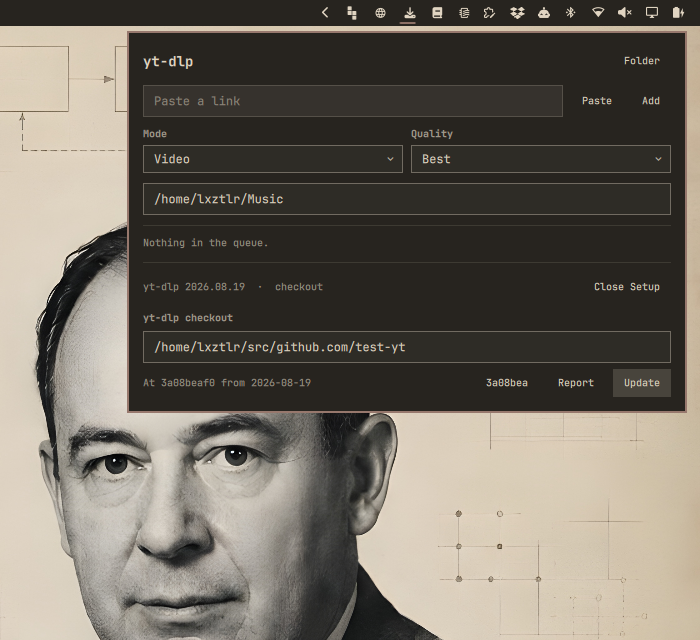
Task: Open the Quality dropdown showing Best
Action: click(x=541, y=159)
